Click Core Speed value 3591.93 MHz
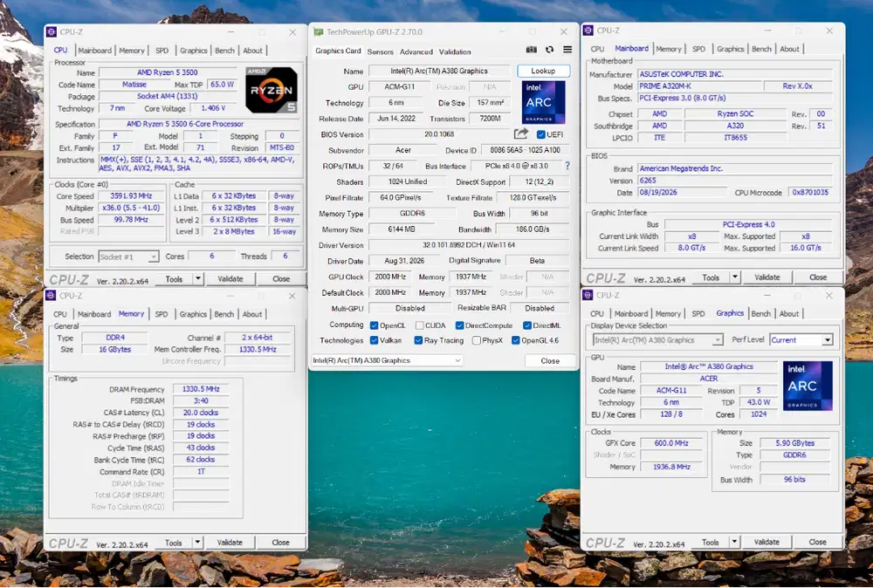 click(x=132, y=195)
